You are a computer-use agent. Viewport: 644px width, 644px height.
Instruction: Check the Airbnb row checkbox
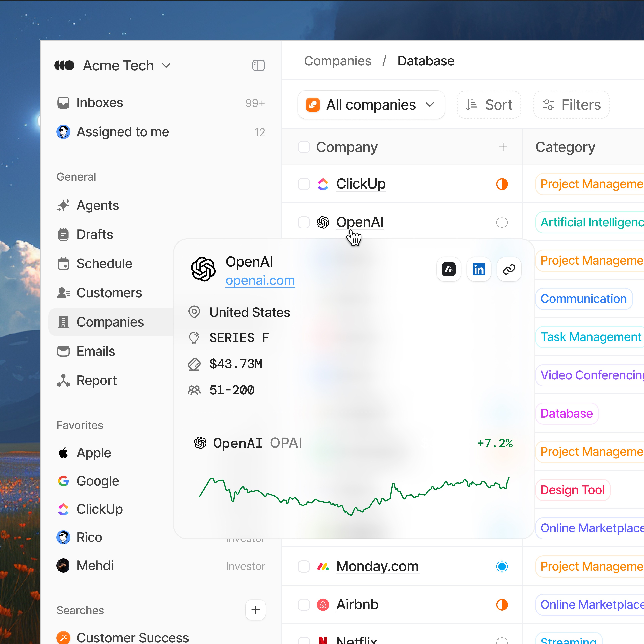(x=304, y=605)
